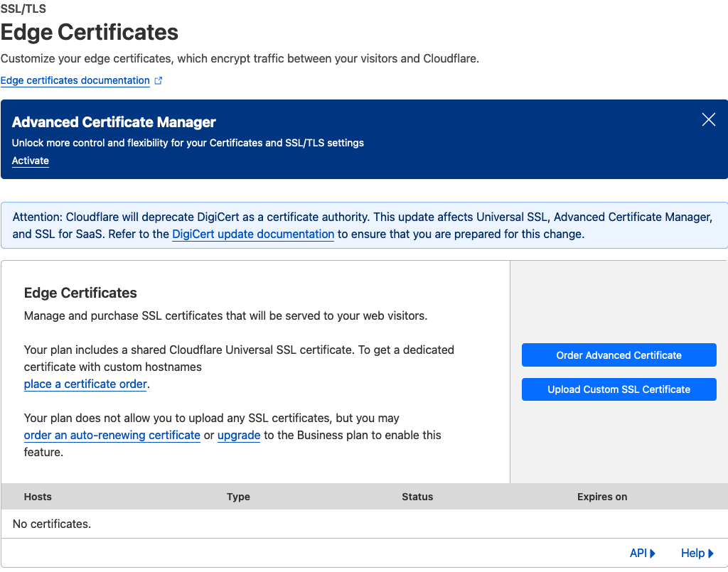The image size is (728, 572).
Task: Click Order Advanced Certificate button
Action: (619, 355)
